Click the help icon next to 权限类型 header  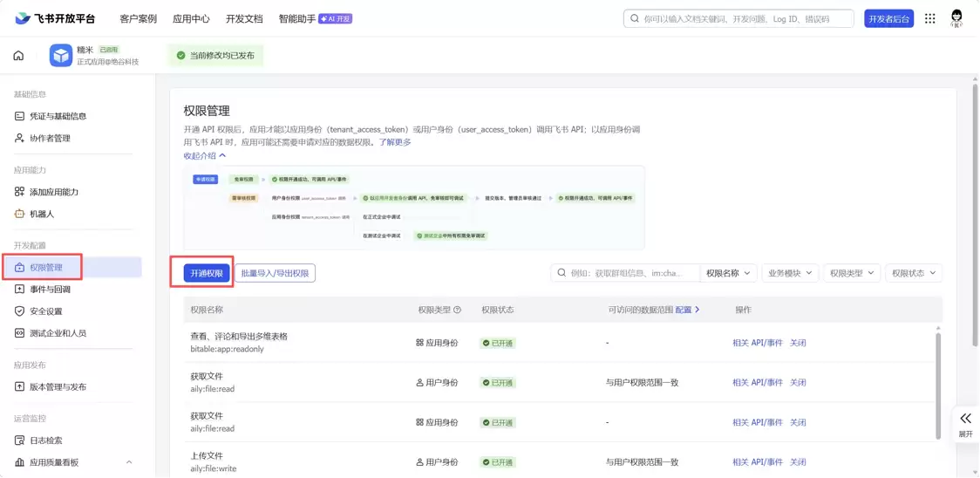click(x=457, y=310)
